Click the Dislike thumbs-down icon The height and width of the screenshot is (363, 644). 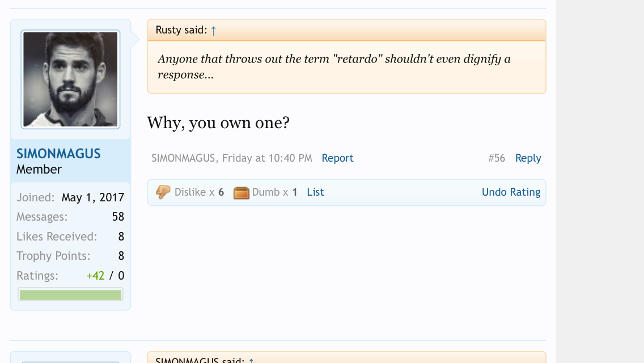pos(163,192)
